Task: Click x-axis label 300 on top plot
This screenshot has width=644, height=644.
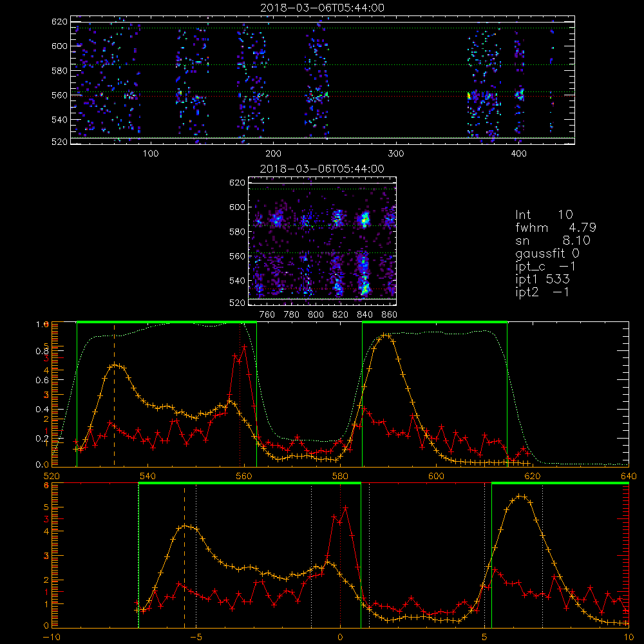Action: 396,154
